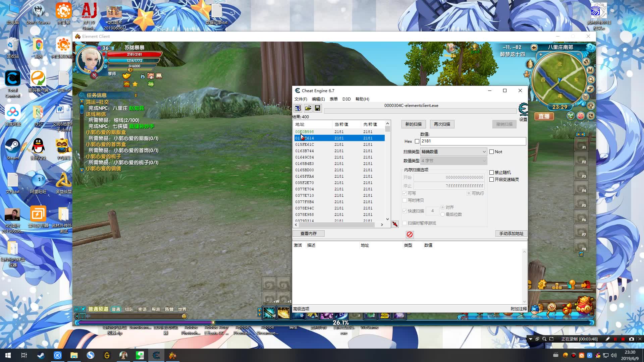Click the phone icon under the minimap
The height and width of the screenshot is (362, 644).
(591, 116)
